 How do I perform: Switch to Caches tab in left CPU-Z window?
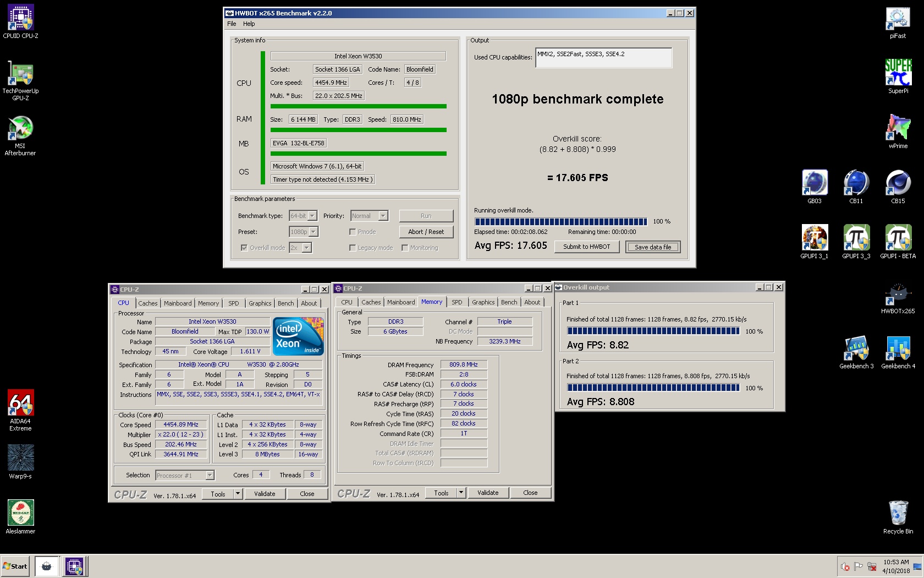(x=148, y=303)
